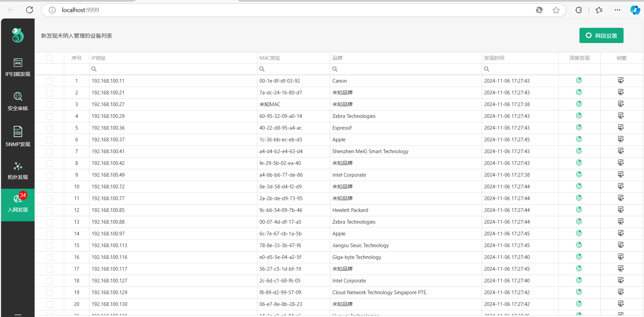Screen dimensions: 644x317
Task: Open the 品牌 column search filter
Action: coord(335,69)
